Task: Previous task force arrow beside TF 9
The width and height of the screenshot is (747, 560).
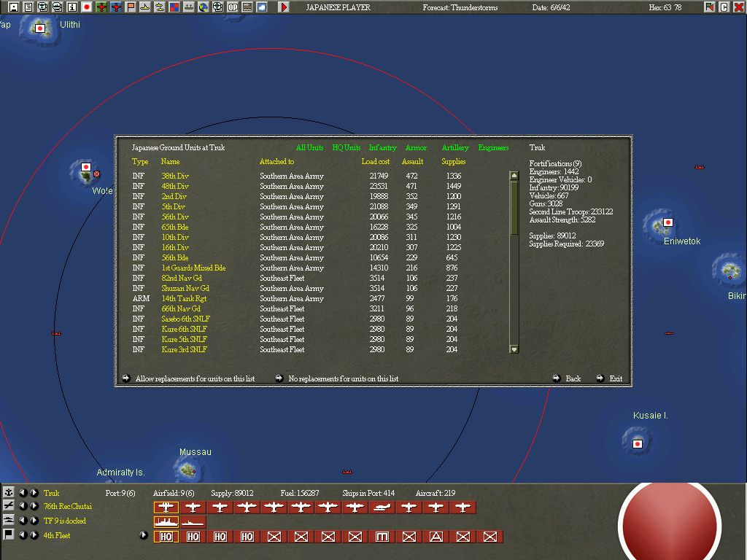Action: (23, 521)
